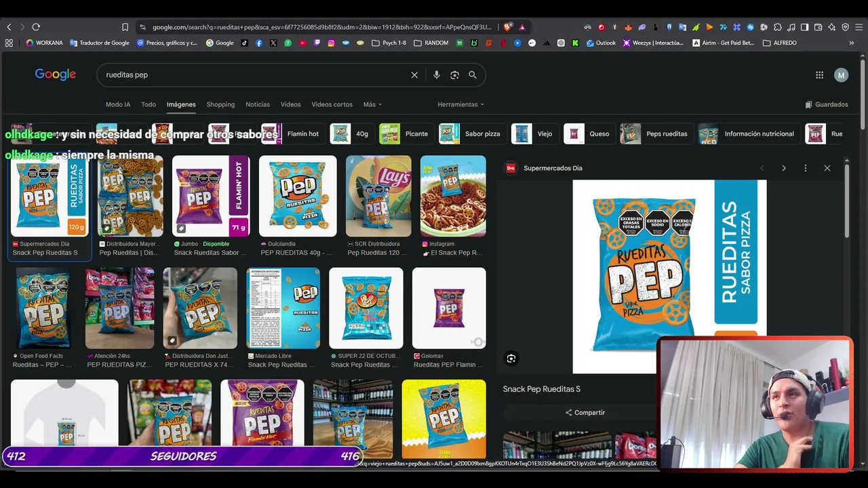Image resolution: width=868 pixels, height=488 pixels.
Task: Show hidden bookmarks overflow chevron
Action: click(x=851, y=43)
